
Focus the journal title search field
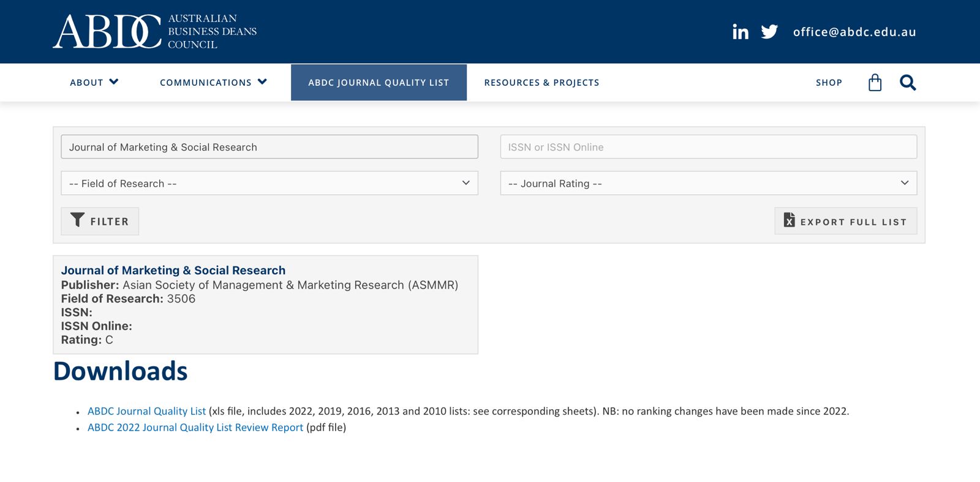(269, 147)
